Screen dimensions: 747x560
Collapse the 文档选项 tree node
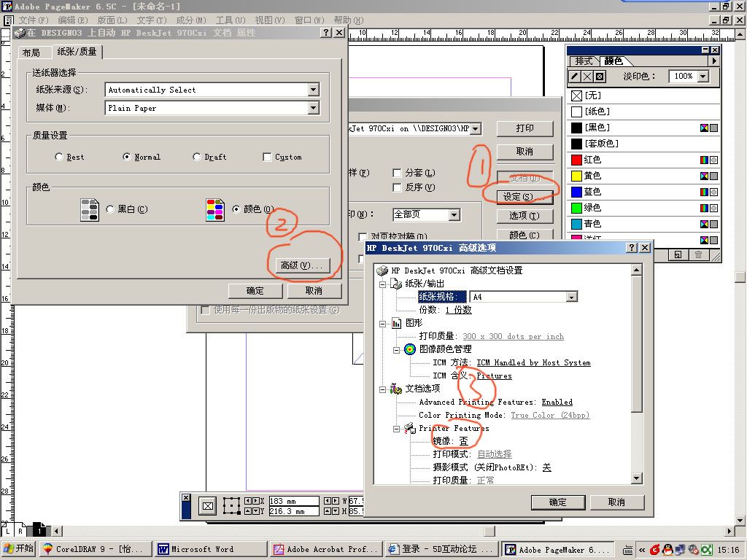pyautogui.click(x=382, y=389)
